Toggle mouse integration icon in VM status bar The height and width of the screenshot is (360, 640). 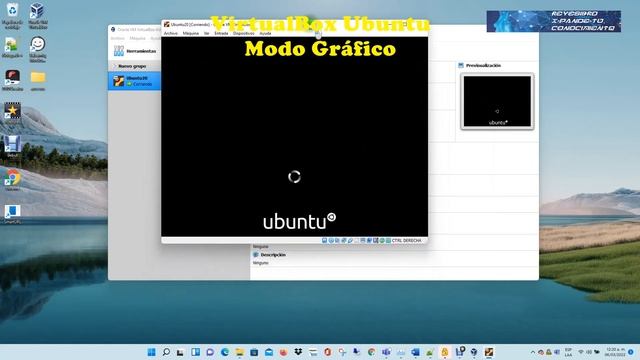(x=382, y=240)
